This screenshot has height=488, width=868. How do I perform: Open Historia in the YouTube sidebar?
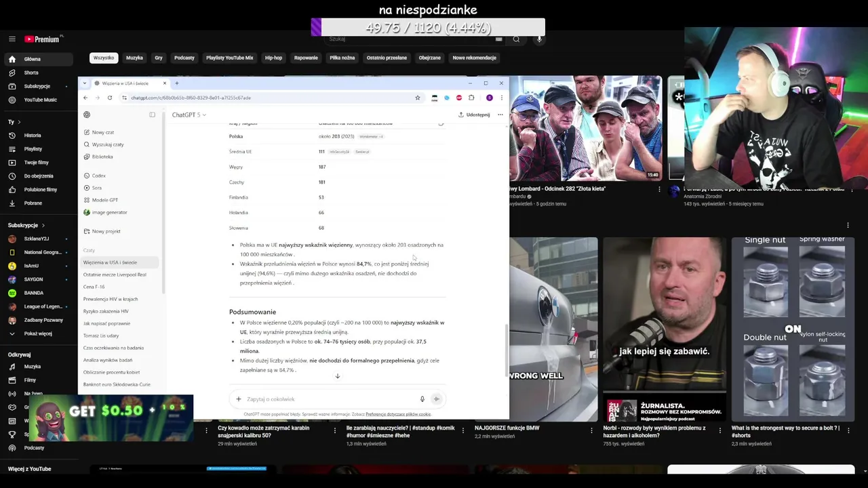coord(33,136)
